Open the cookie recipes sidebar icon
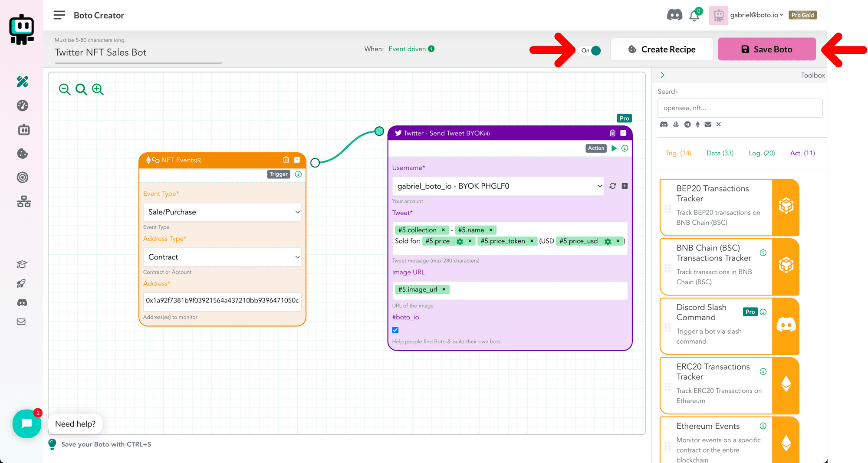Image resolution: width=868 pixels, height=463 pixels. (x=23, y=154)
